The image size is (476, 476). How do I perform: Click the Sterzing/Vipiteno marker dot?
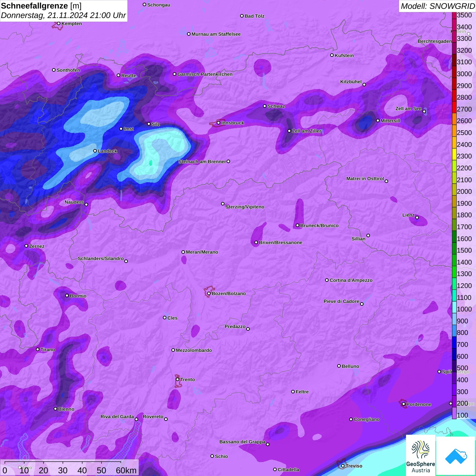click(x=223, y=204)
